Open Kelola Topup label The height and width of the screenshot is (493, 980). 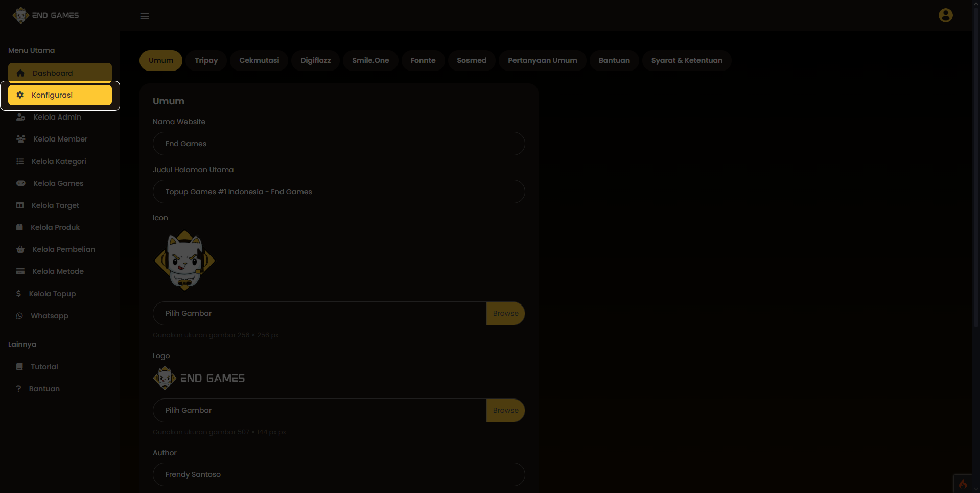(52, 294)
